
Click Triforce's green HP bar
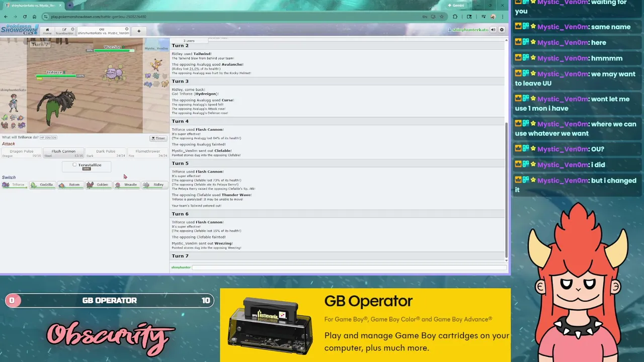[x=55, y=76]
